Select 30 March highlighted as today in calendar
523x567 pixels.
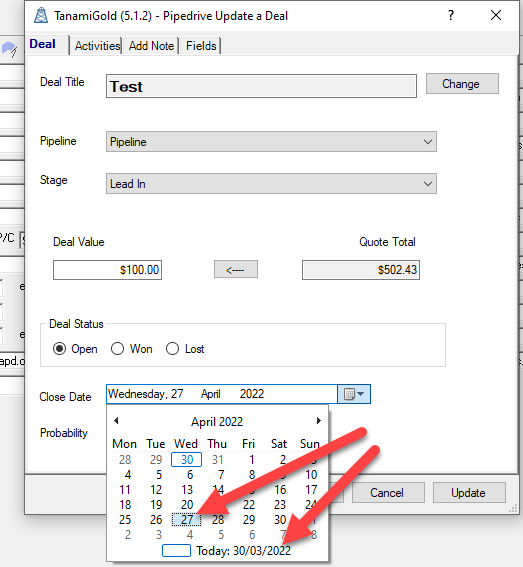tap(187, 460)
